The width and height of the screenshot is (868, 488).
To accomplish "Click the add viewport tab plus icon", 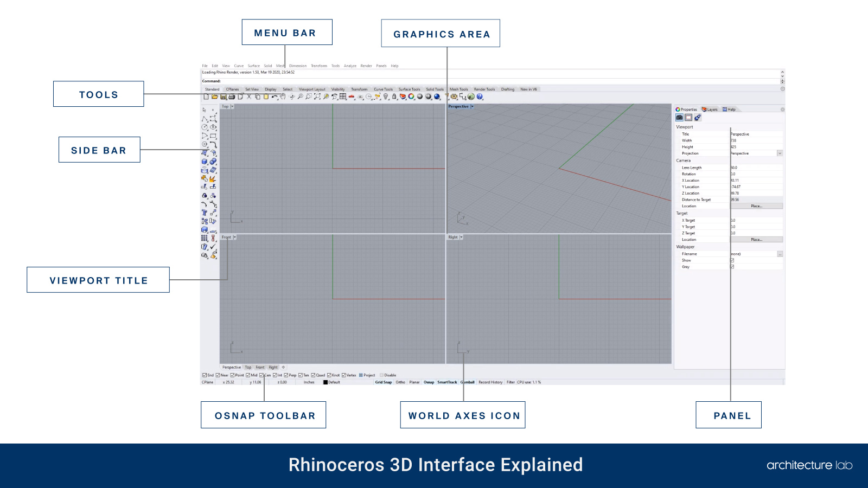I will [x=283, y=367].
